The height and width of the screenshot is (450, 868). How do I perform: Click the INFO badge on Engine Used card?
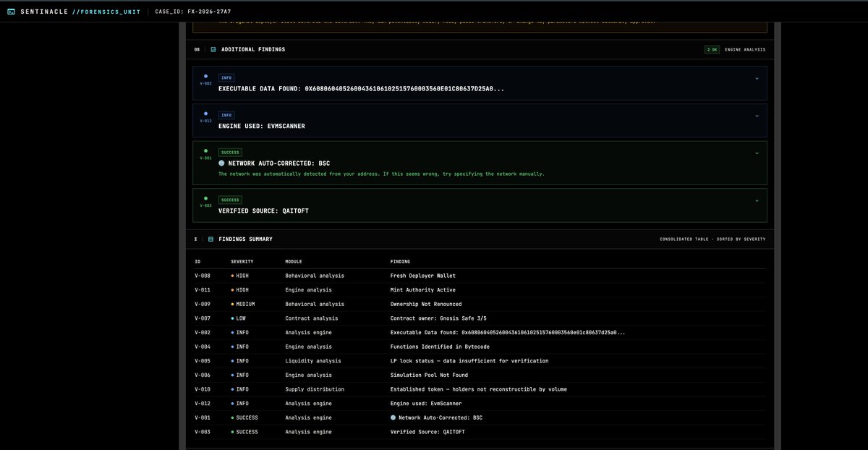point(226,115)
